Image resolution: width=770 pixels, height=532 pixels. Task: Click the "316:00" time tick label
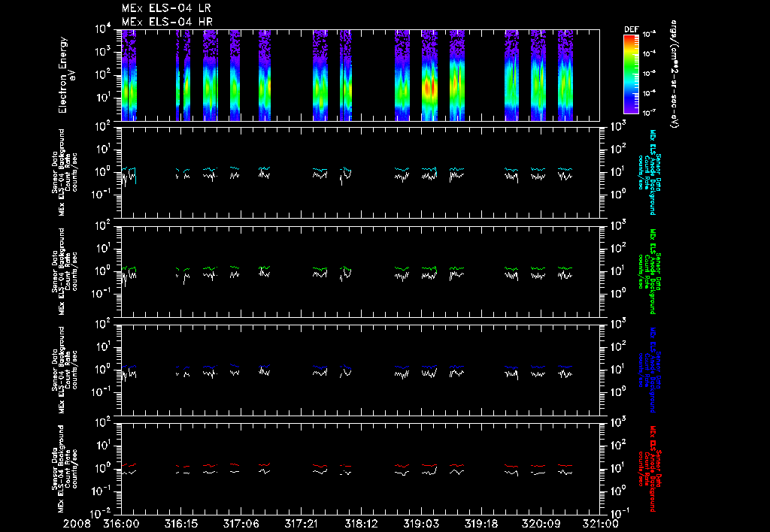(x=121, y=524)
